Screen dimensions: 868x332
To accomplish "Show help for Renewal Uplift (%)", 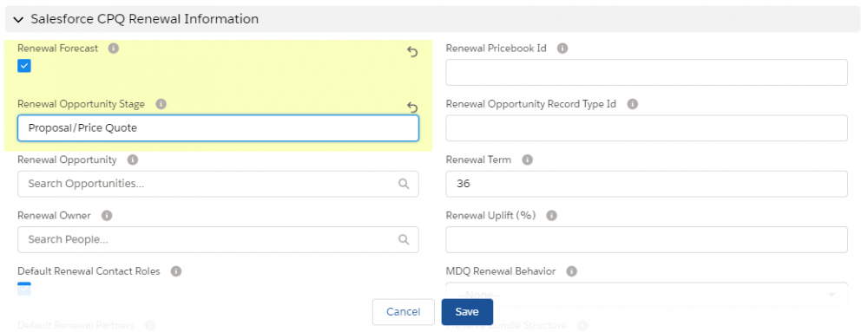I will (551, 216).
